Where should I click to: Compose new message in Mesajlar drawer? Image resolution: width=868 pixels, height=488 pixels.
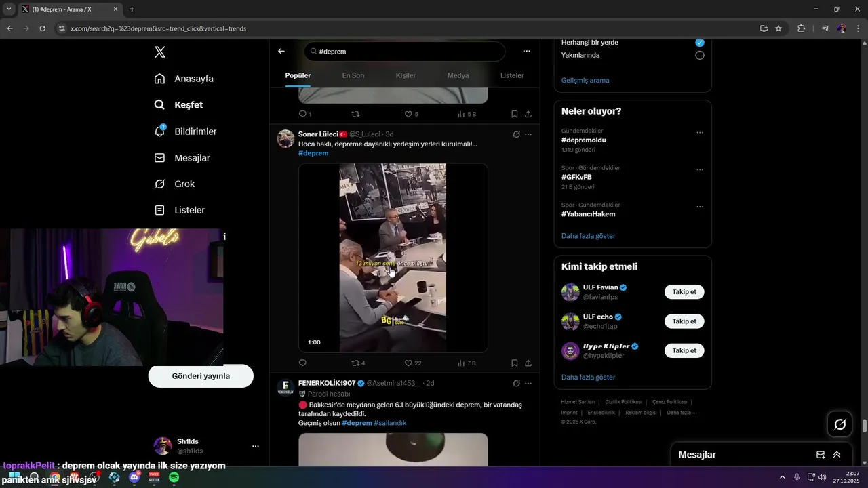821,455
